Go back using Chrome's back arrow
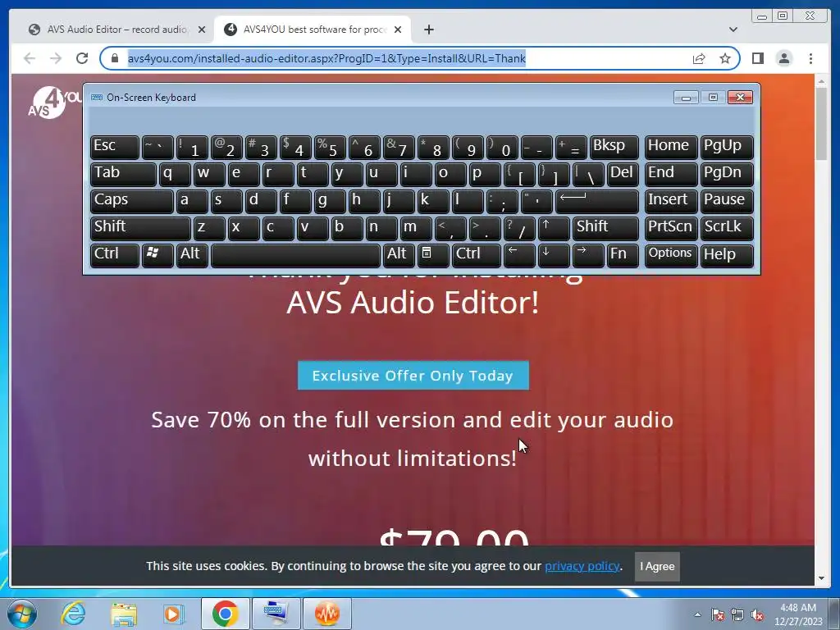Screen dimensions: 840x630 tap(30, 58)
